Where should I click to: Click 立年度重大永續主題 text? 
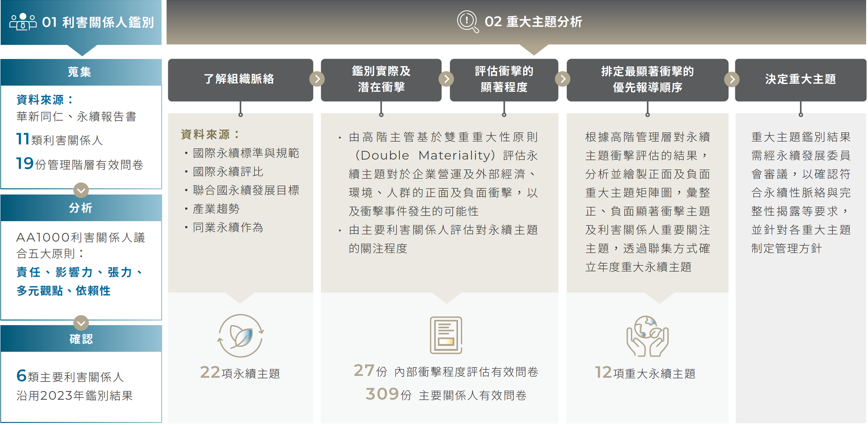(x=638, y=267)
